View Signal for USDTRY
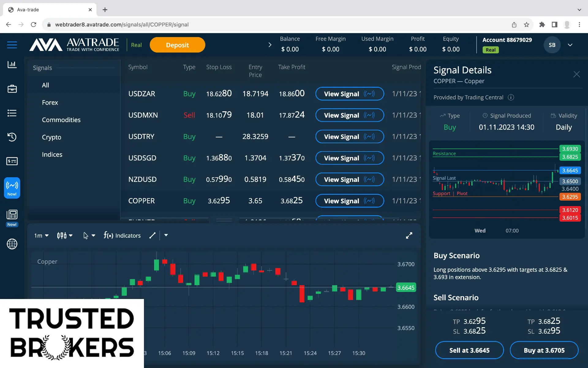This screenshot has width=588, height=368. [x=349, y=137]
